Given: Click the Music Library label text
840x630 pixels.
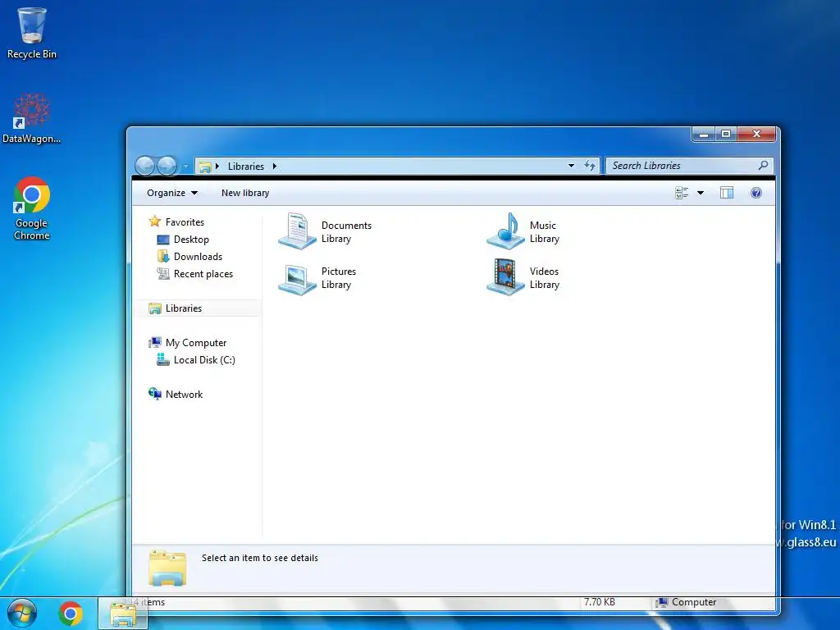Looking at the screenshot, I should [545, 232].
